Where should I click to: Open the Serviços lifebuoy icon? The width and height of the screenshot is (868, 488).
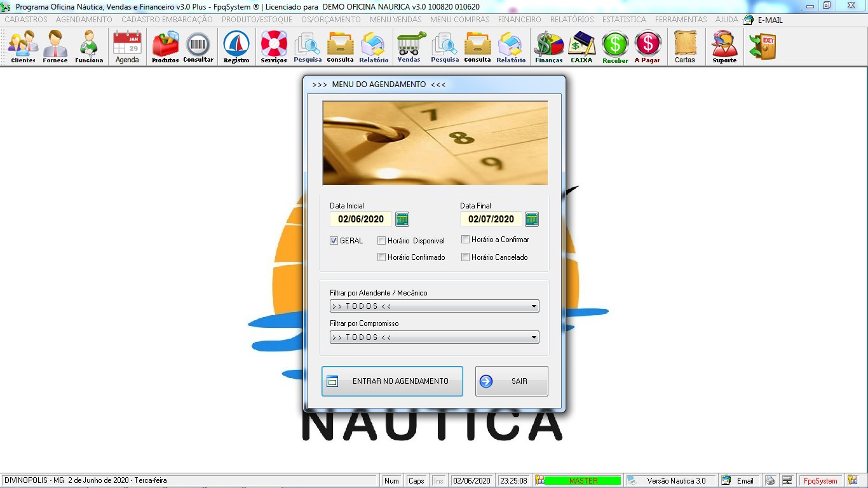[x=274, y=48]
